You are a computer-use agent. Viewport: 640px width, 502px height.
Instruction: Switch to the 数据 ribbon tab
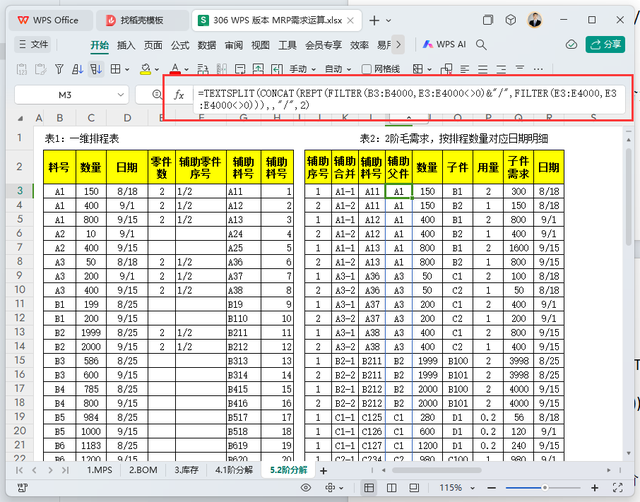coord(207,45)
